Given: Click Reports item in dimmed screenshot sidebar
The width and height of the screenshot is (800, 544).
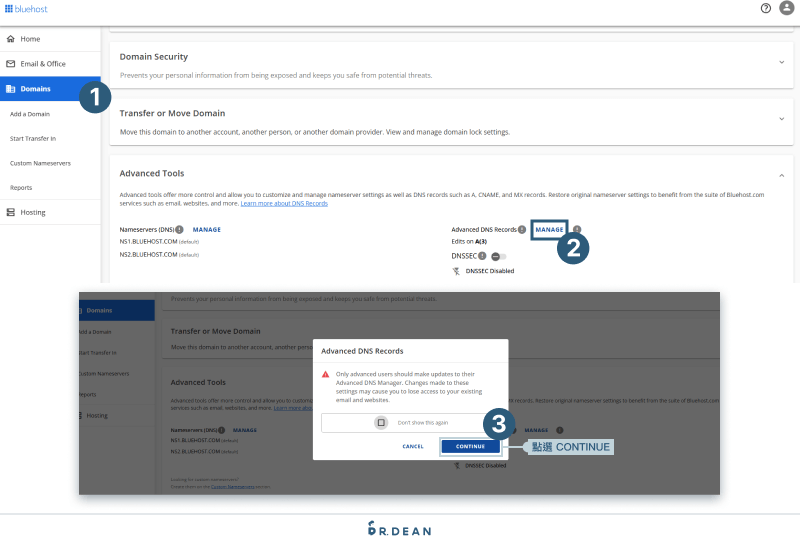Looking at the screenshot, I should (x=87, y=394).
